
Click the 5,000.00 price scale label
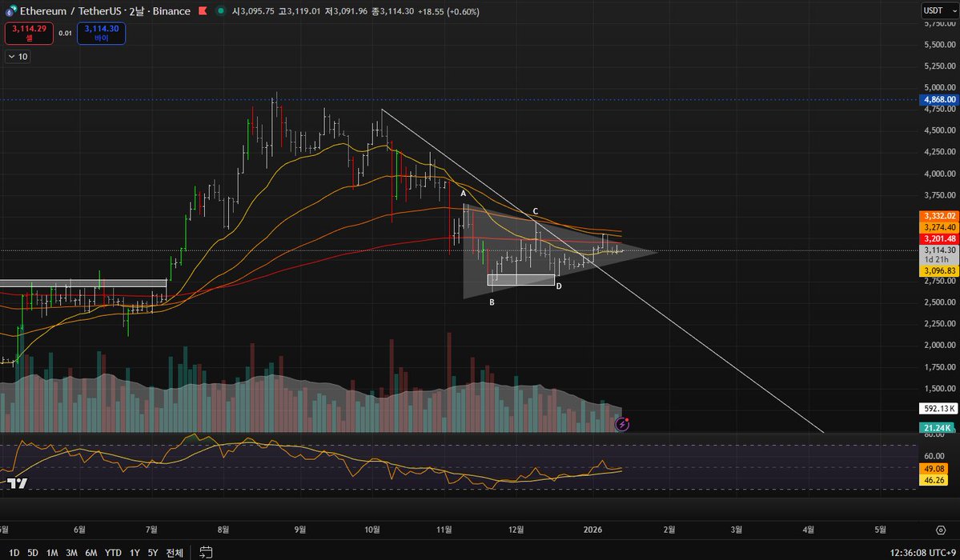coord(940,87)
